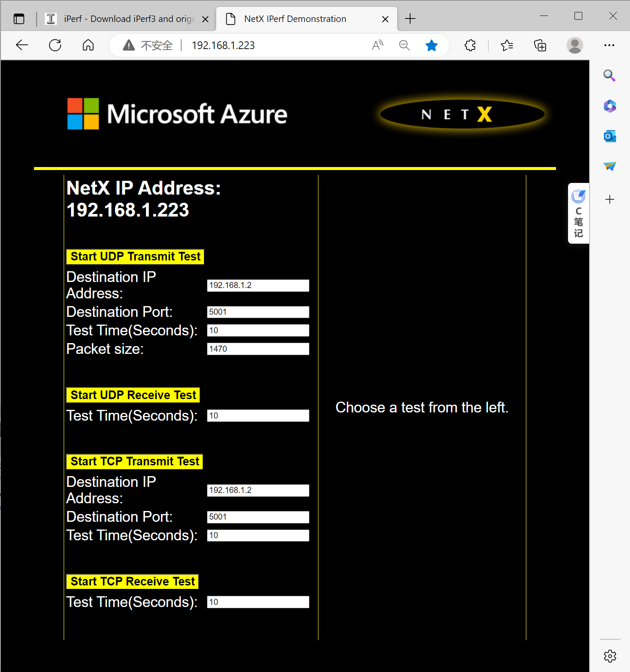Start the TCP Transmit Test
Viewport: 630px width, 672px height.
click(135, 461)
